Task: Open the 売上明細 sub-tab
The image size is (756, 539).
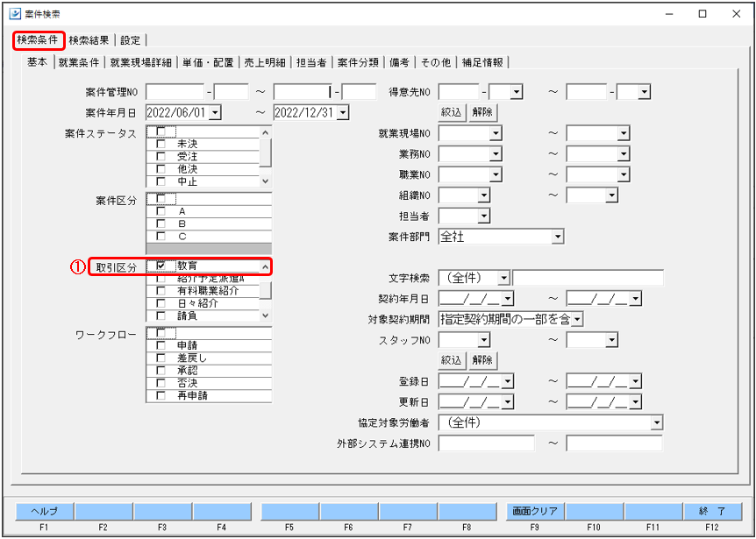Action: tap(265, 62)
